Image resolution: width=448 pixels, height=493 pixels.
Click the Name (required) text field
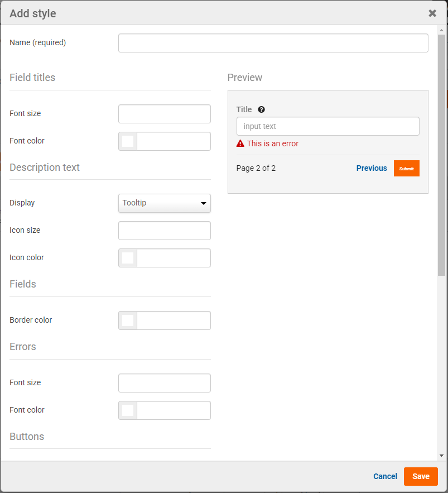[273, 43]
